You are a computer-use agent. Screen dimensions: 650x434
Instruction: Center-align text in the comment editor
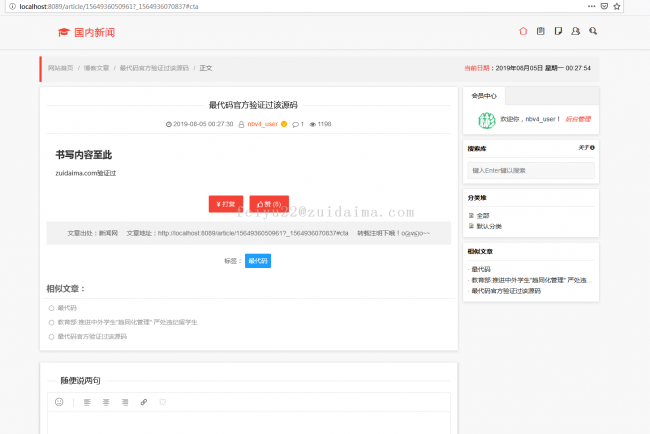105,402
